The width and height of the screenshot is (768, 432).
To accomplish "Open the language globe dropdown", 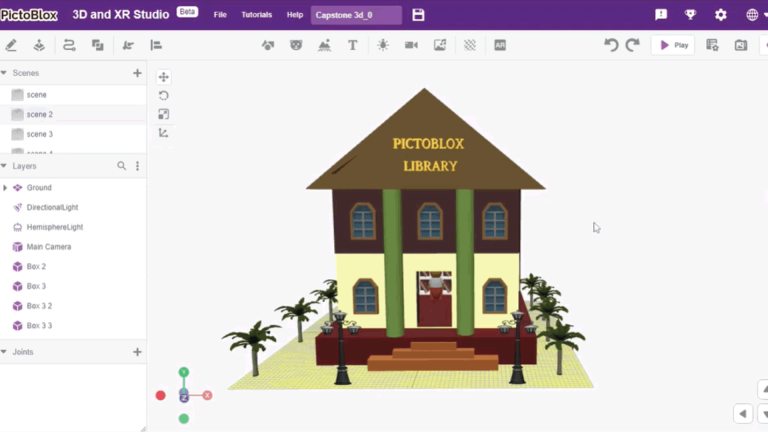I will [x=755, y=15].
